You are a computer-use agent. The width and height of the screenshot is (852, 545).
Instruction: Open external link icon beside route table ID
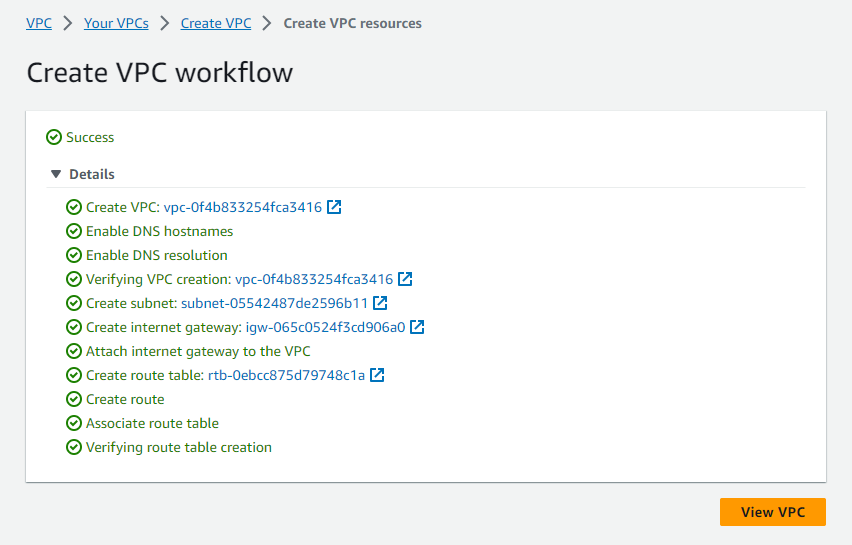377,375
